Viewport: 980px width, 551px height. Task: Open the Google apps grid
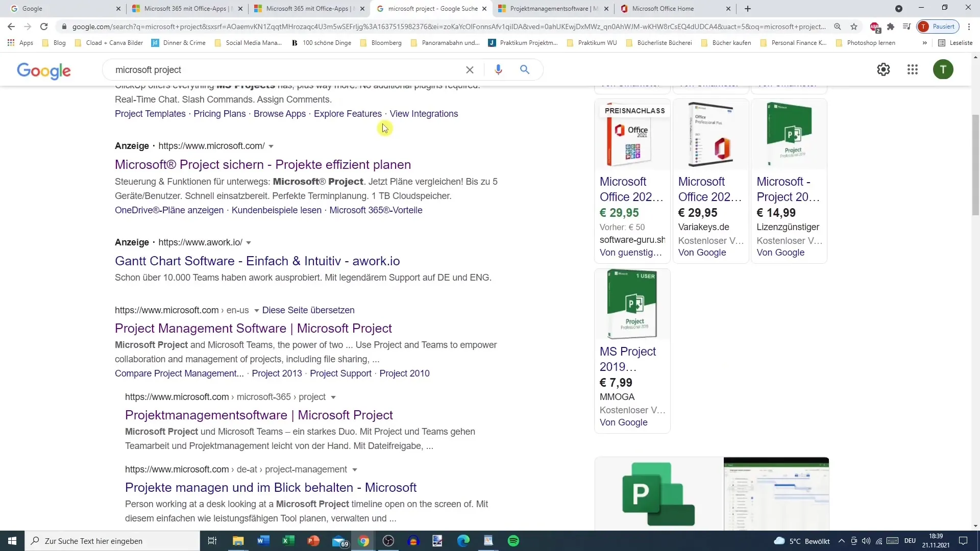click(913, 69)
